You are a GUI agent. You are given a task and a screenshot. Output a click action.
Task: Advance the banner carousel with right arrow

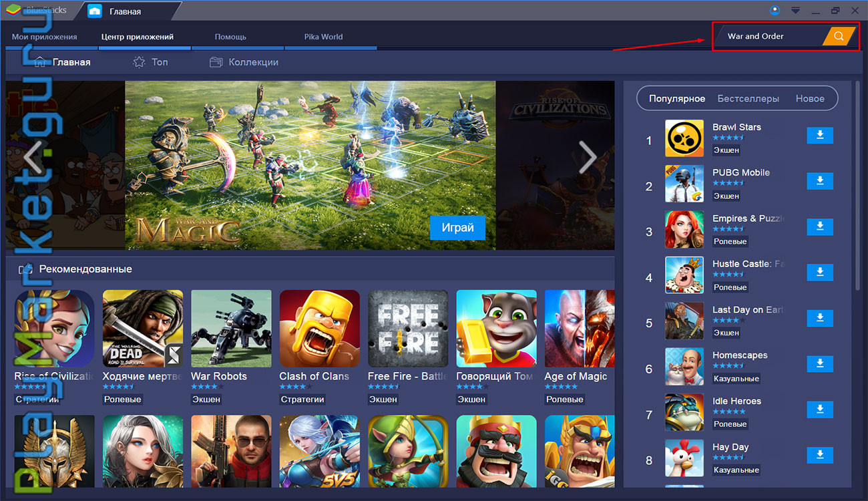[588, 158]
